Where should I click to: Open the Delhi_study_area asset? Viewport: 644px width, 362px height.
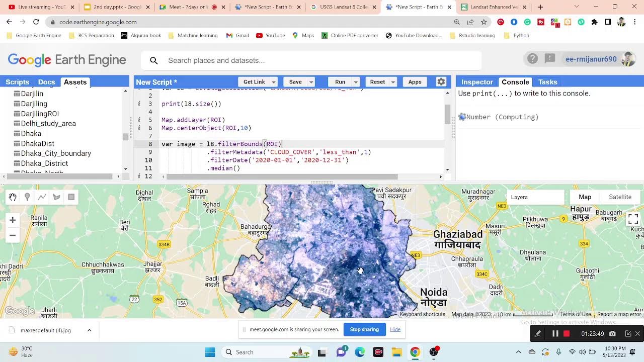click(48, 123)
